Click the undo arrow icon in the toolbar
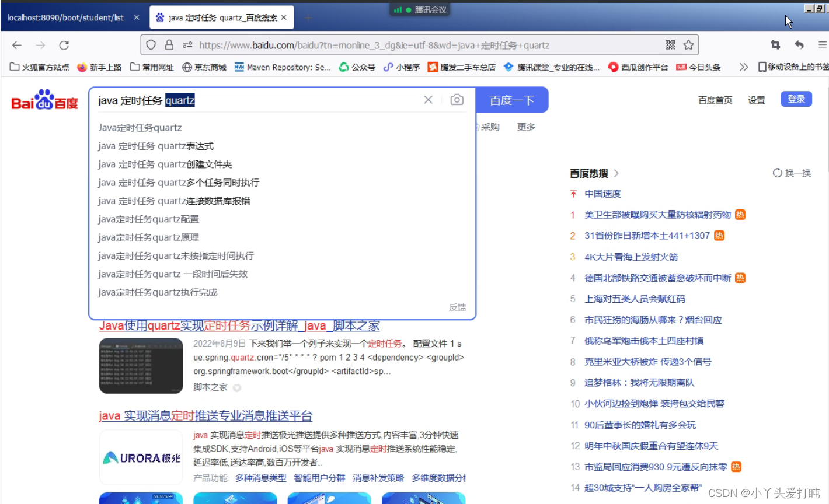This screenshot has width=829, height=504. (799, 45)
